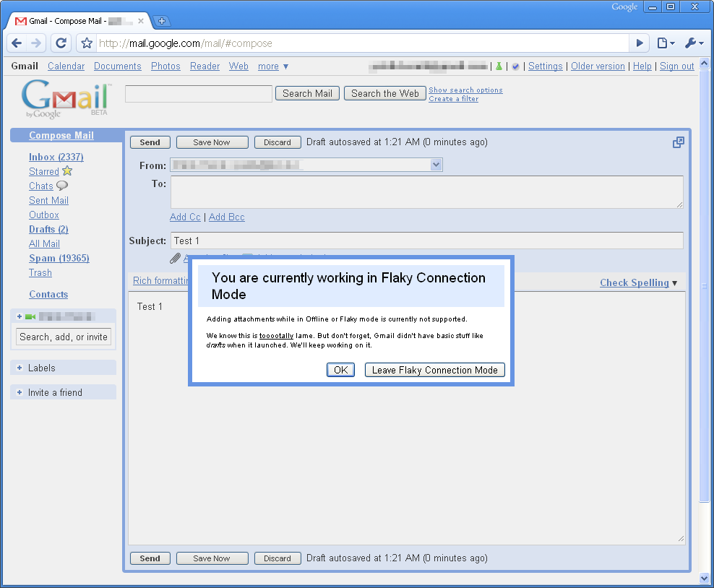Switch to Older version link
Viewport: 714px width, 588px height.
tap(598, 66)
